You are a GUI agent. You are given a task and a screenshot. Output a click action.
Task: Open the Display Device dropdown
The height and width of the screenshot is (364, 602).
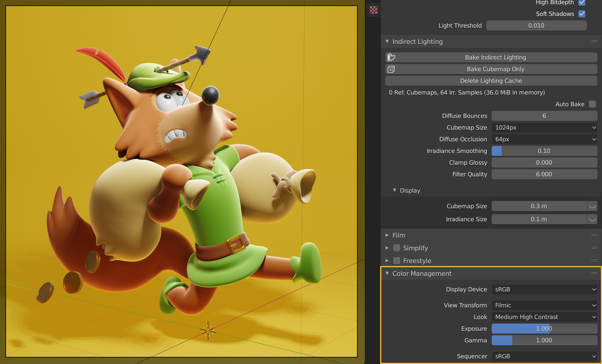(544, 289)
